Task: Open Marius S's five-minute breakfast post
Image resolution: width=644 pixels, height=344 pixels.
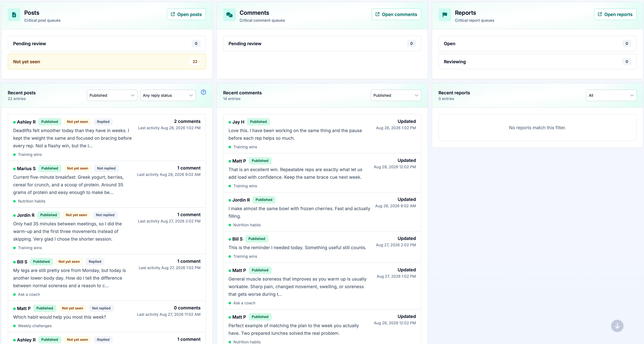Action: tap(107, 184)
